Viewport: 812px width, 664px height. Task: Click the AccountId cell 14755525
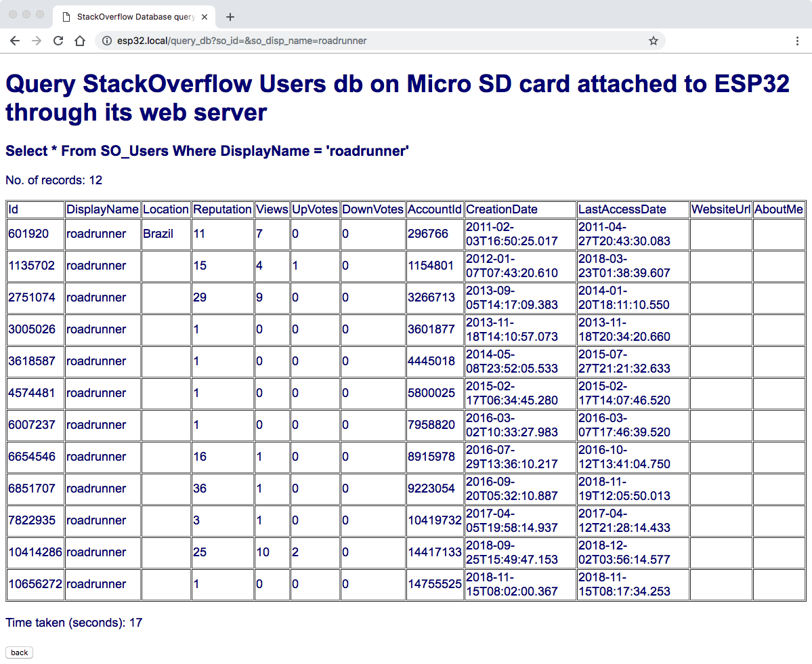pyautogui.click(x=434, y=584)
